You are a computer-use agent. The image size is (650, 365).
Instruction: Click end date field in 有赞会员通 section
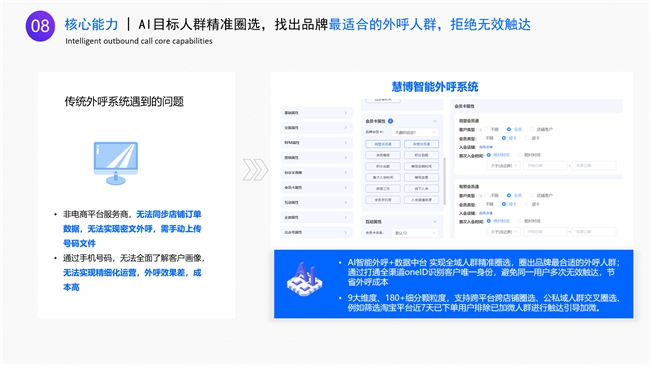tap(594, 231)
